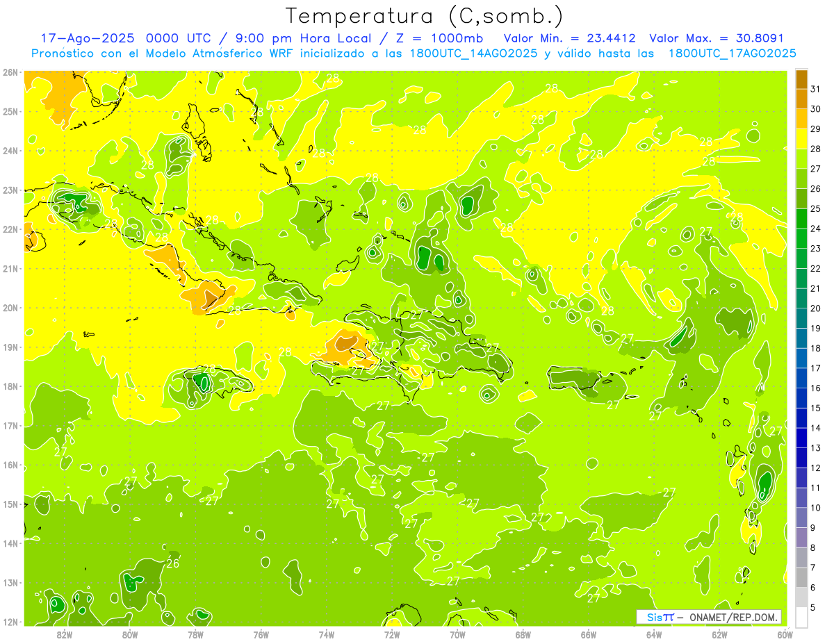Click the gray legend band between 6 and 7
This screenshot has width=834, height=644.
801,577
